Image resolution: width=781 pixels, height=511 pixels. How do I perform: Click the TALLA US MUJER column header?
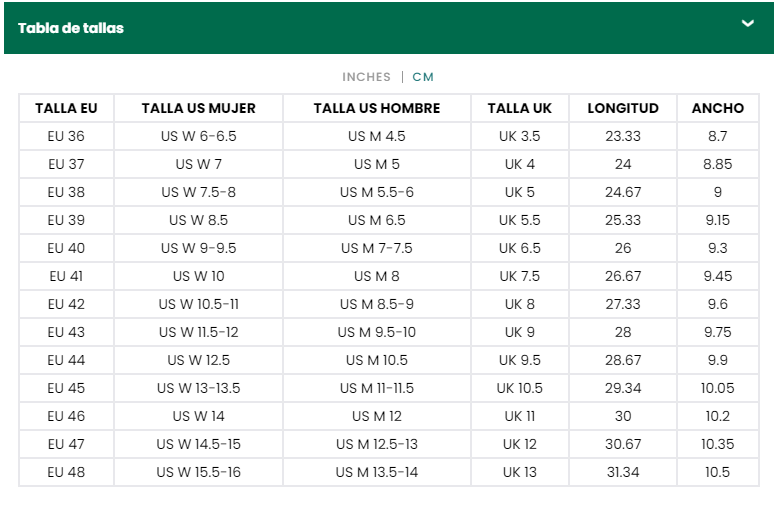(198, 108)
